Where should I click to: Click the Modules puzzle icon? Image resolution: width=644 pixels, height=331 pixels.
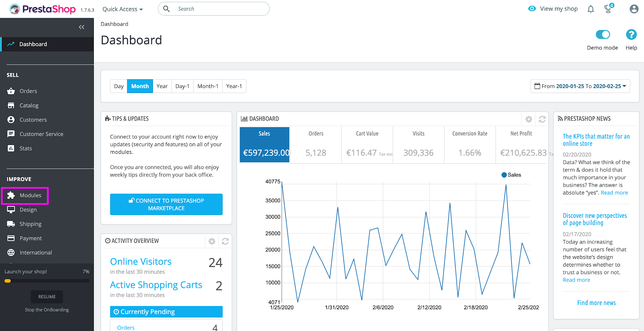click(x=11, y=195)
